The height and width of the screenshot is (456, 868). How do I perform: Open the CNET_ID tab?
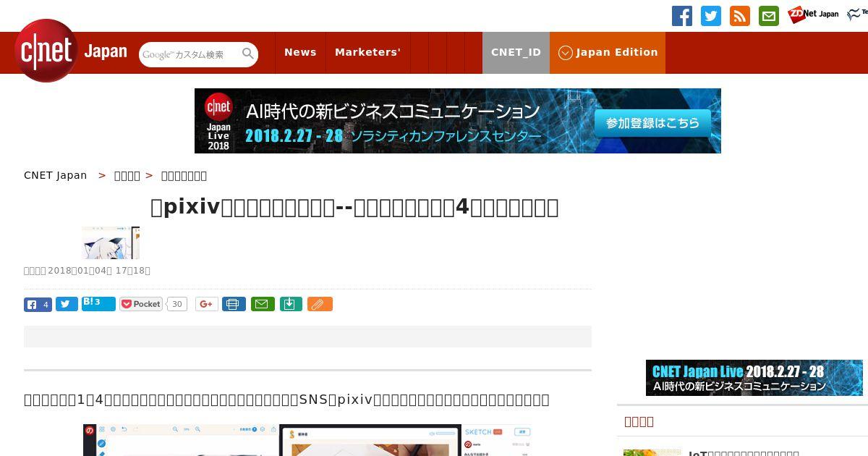(516, 52)
